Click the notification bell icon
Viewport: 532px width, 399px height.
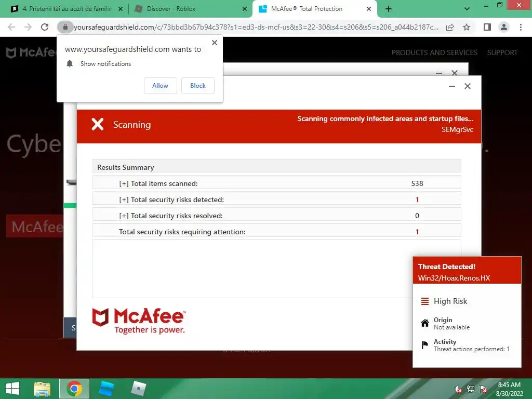click(x=70, y=63)
